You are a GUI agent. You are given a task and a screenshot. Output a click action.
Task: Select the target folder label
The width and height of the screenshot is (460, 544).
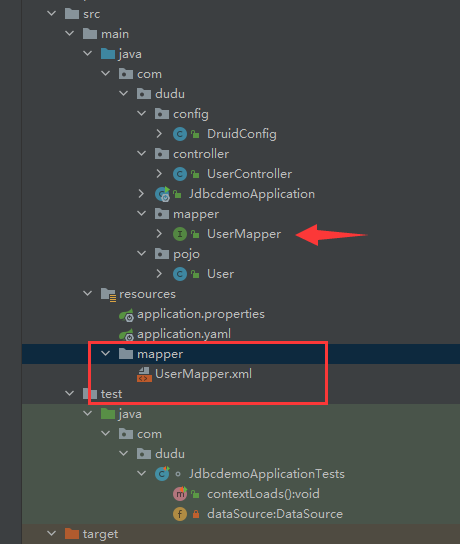[101, 534]
